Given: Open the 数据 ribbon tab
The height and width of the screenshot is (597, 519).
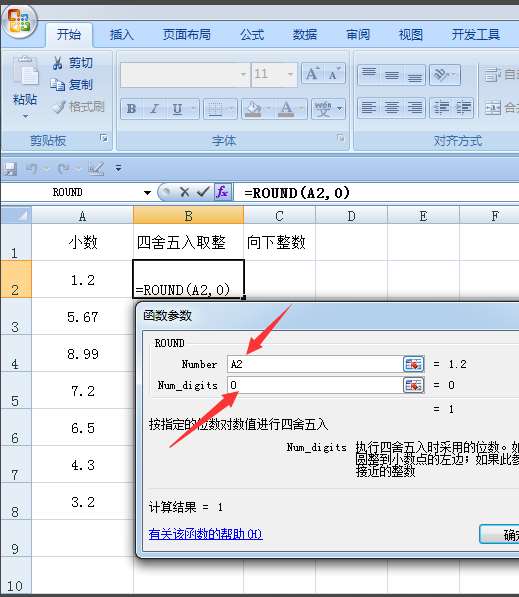Looking at the screenshot, I should (x=305, y=35).
